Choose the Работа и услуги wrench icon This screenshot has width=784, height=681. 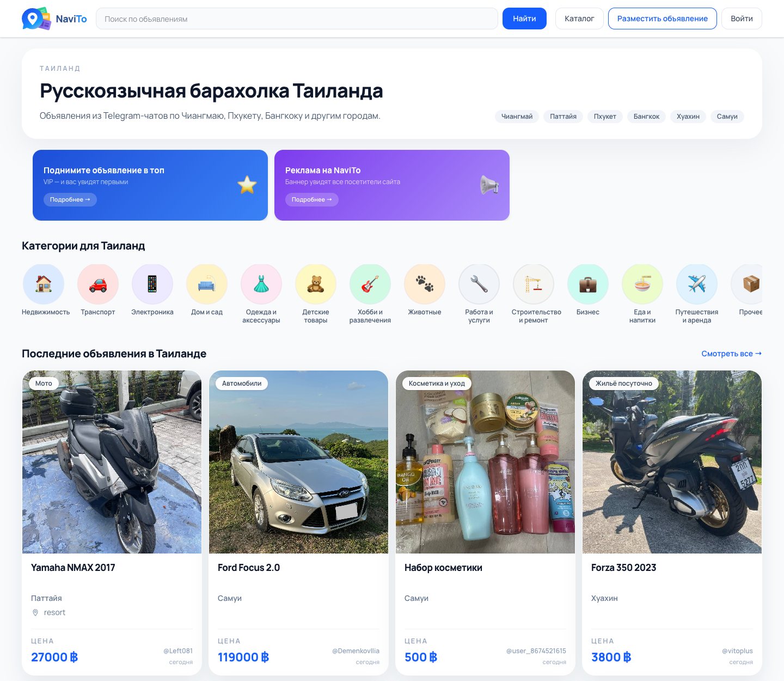(479, 284)
